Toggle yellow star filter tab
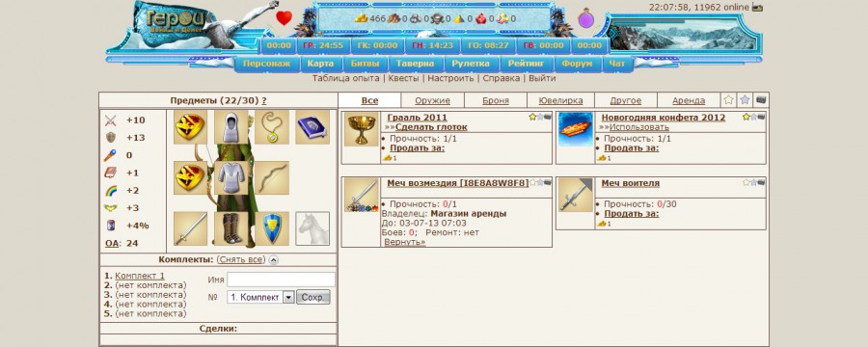Image resolution: width=868 pixels, height=347 pixels. coord(728,99)
